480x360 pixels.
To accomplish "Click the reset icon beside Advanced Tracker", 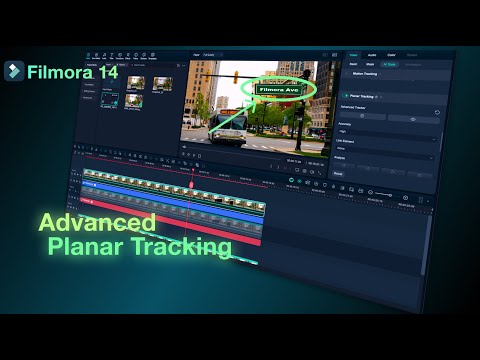I will tap(437, 112).
